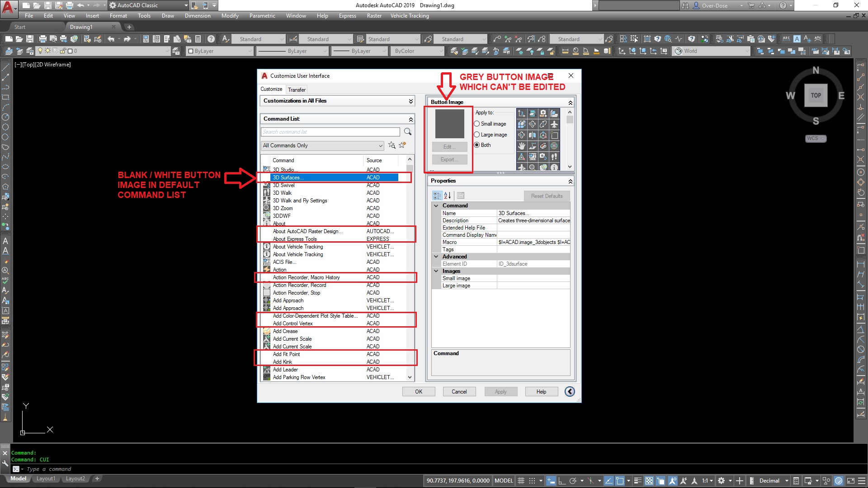Switch to the Transfer tab
This screenshot has width=868, height=488.
pos(297,89)
